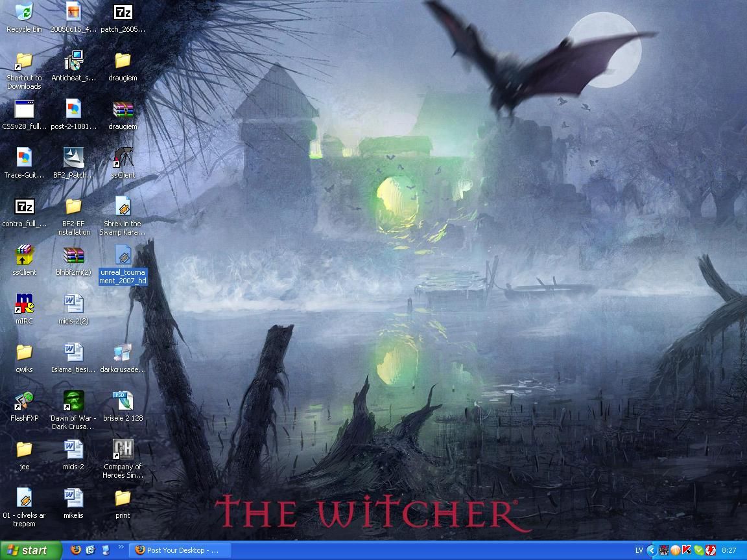
Task: Open the Kaspersky red K tray icon
Action: [x=687, y=550]
